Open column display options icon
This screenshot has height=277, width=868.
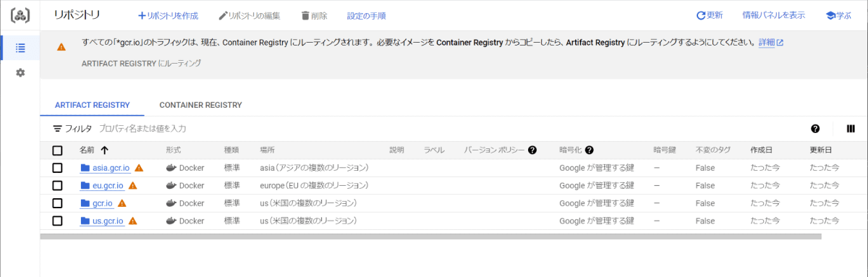pyautogui.click(x=851, y=129)
